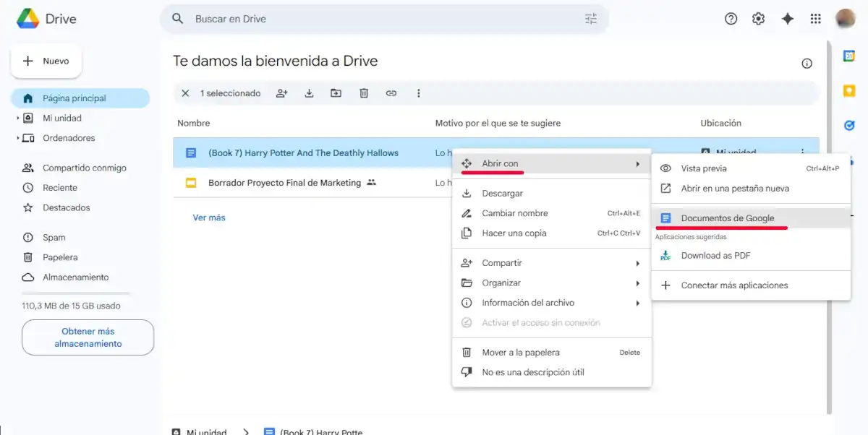Copy the file link using the link icon
The height and width of the screenshot is (435, 868).
pos(391,93)
